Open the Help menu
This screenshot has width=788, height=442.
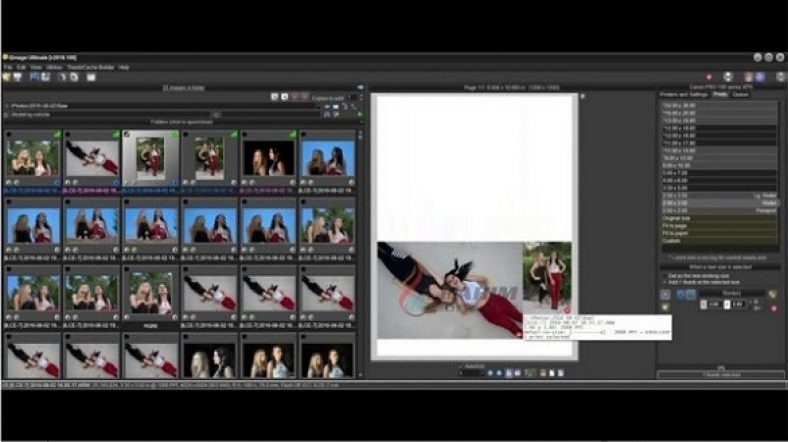tap(124, 67)
